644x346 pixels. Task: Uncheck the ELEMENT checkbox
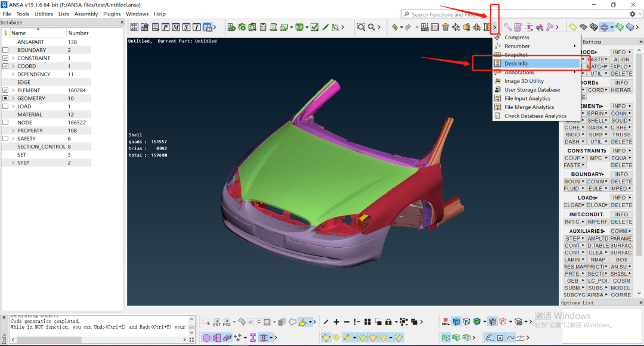point(5,90)
